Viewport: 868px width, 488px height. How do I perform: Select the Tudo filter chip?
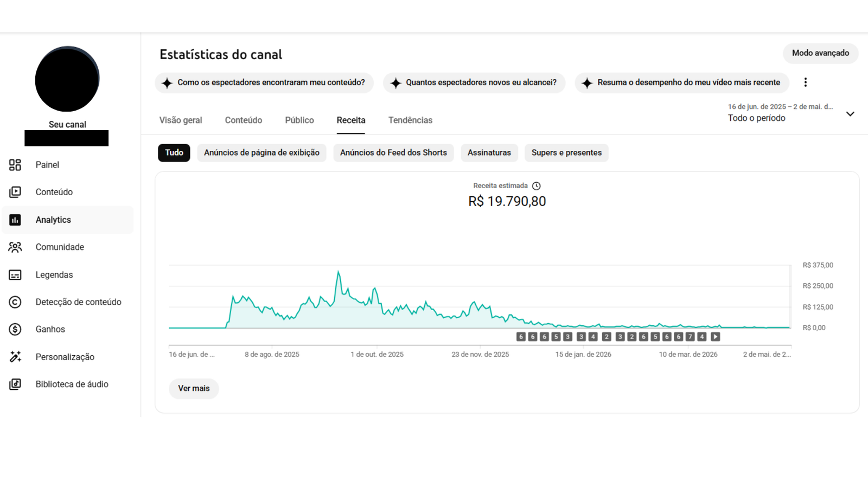pyautogui.click(x=174, y=153)
